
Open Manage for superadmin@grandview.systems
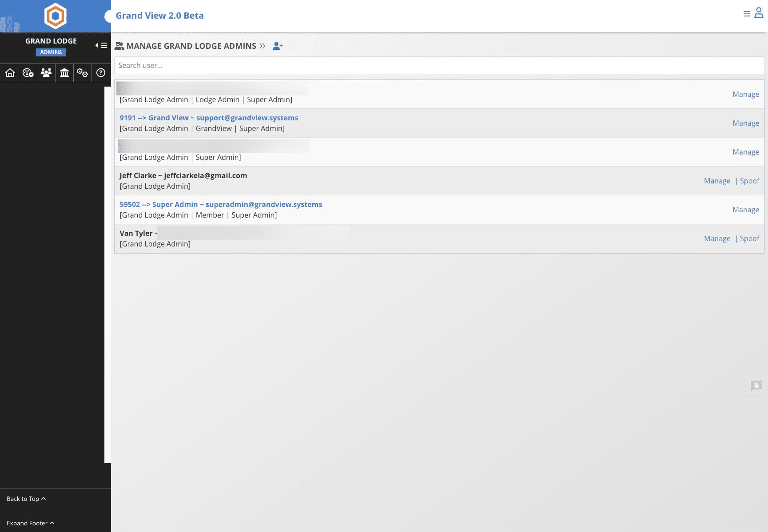(x=746, y=210)
